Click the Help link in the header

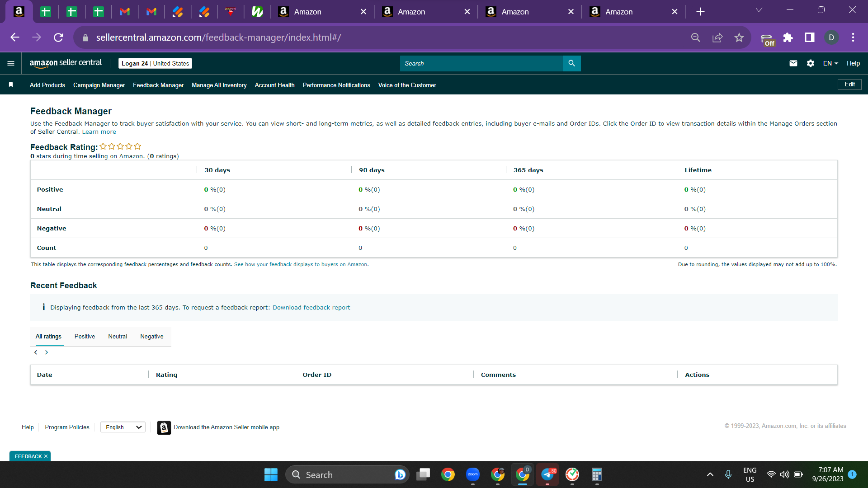point(853,63)
